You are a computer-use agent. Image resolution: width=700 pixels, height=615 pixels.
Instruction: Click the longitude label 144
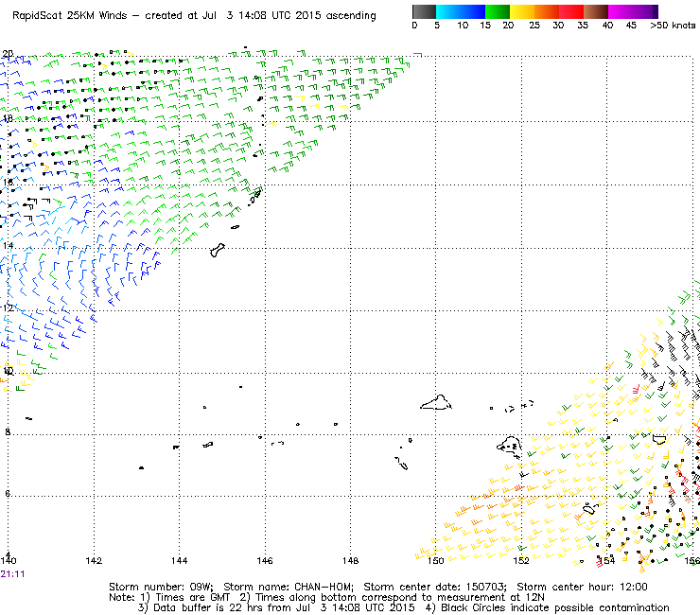[x=179, y=560]
